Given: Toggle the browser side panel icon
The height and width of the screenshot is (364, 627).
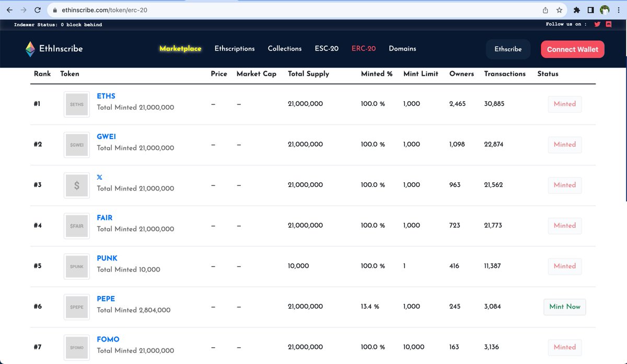Looking at the screenshot, I should 590,10.
